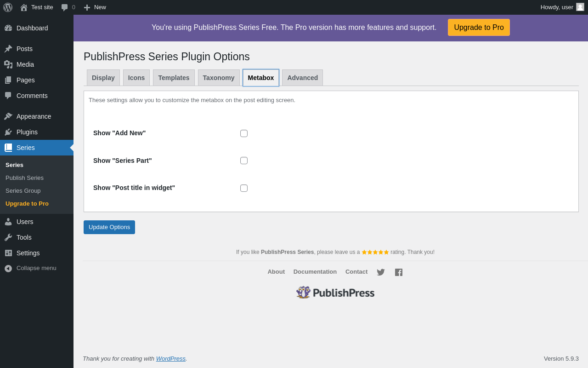Screen dimensions: 588x368
Task: Click the Update Options button
Action: pyautogui.click(x=109, y=227)
